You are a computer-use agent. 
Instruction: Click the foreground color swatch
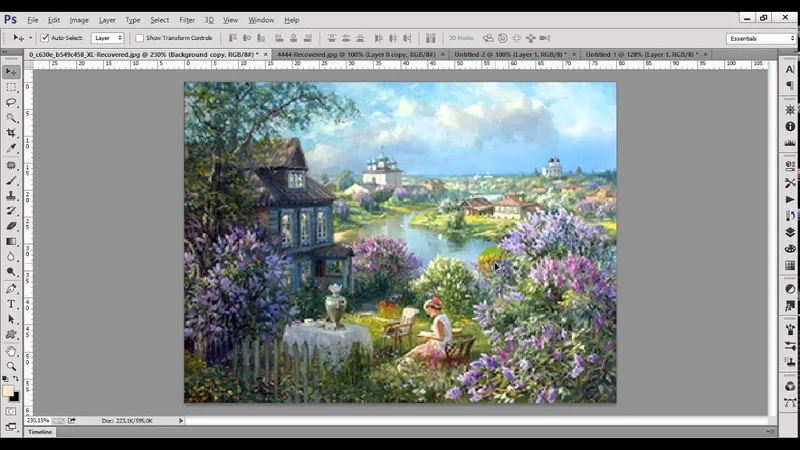(8, 390)
